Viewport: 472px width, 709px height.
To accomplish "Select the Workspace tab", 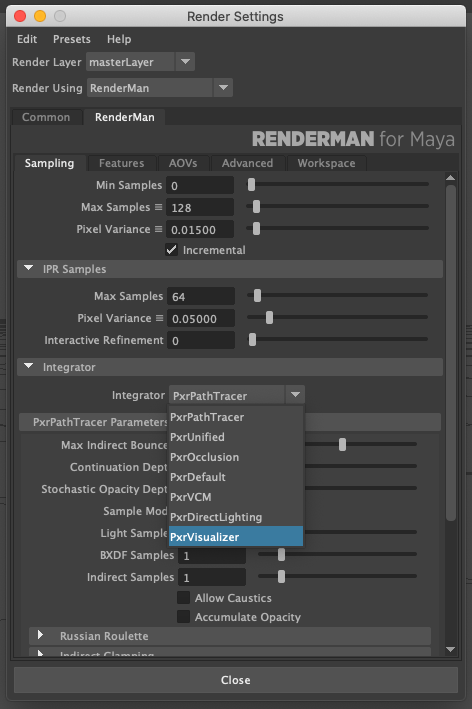I will (x=326, y=163).
